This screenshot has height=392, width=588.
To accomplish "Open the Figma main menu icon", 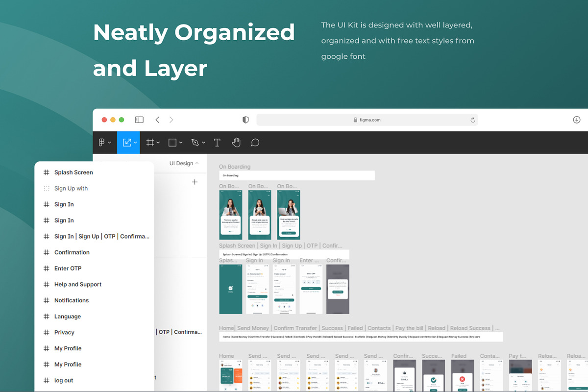I will click(102, 143).
